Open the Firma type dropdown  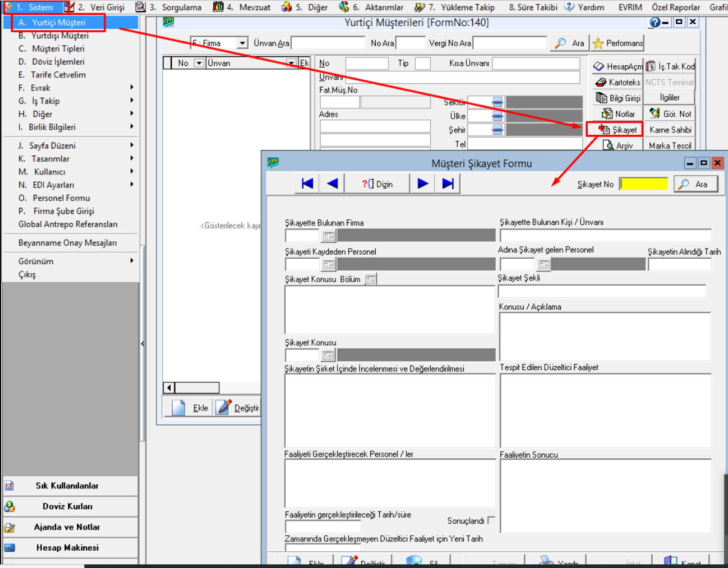click(x=242, y=43)
